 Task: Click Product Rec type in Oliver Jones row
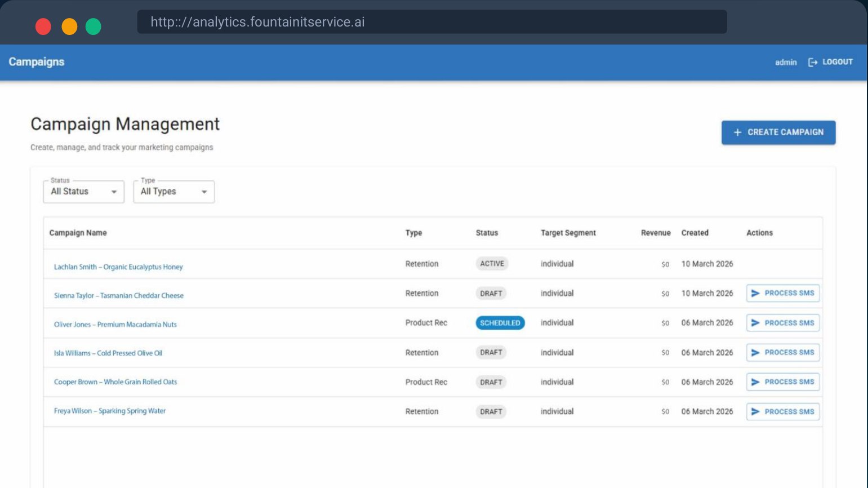tap(426, 323)
